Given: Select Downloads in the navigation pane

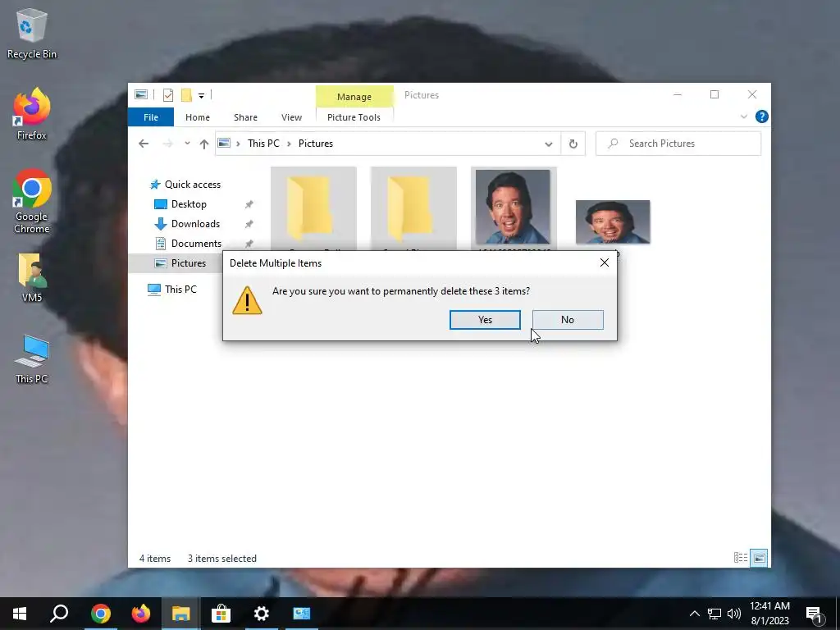Looking at the screenshot, I should pyautogui.click(x=195, y=224).
